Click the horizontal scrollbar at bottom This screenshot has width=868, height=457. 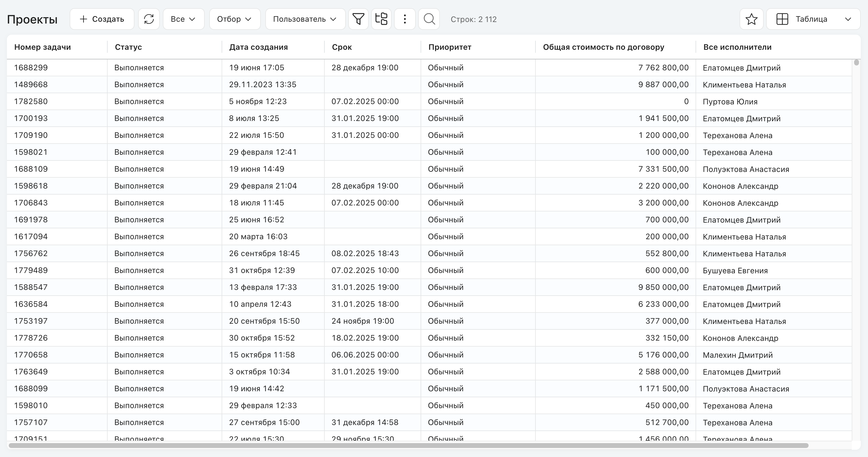(409, 446)
